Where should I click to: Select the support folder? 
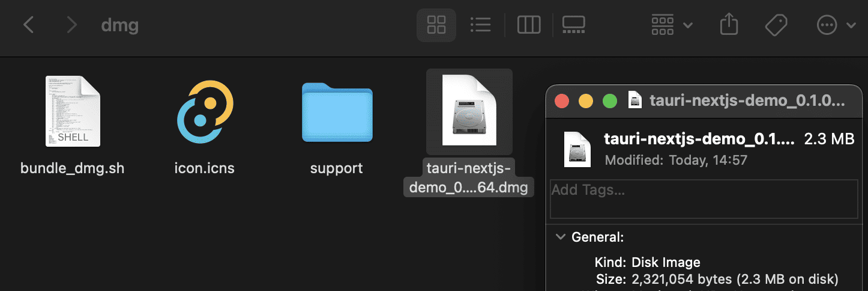tap(337, 112)
